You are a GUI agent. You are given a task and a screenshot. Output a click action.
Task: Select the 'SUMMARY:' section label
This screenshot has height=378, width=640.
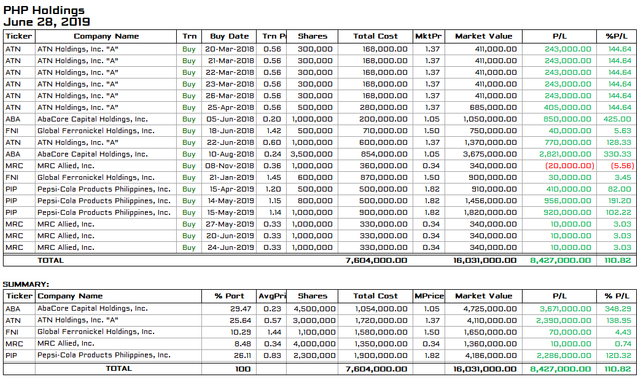(26, 284)
